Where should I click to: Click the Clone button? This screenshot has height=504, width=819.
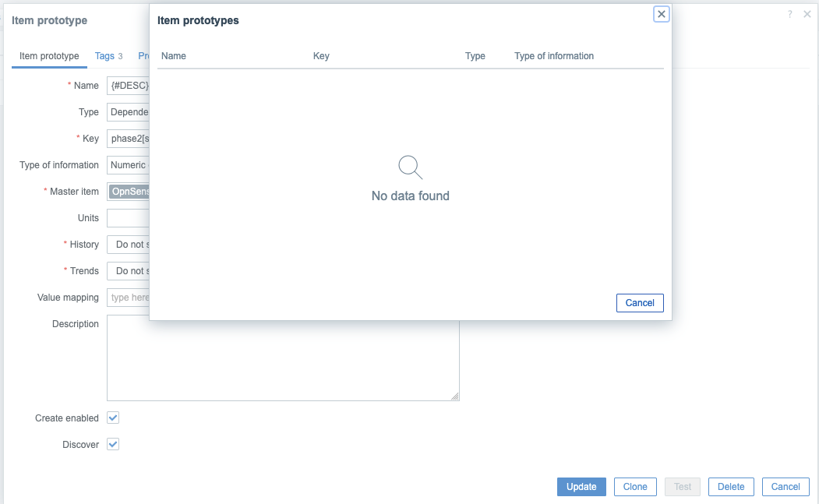(x=635, y=487)
